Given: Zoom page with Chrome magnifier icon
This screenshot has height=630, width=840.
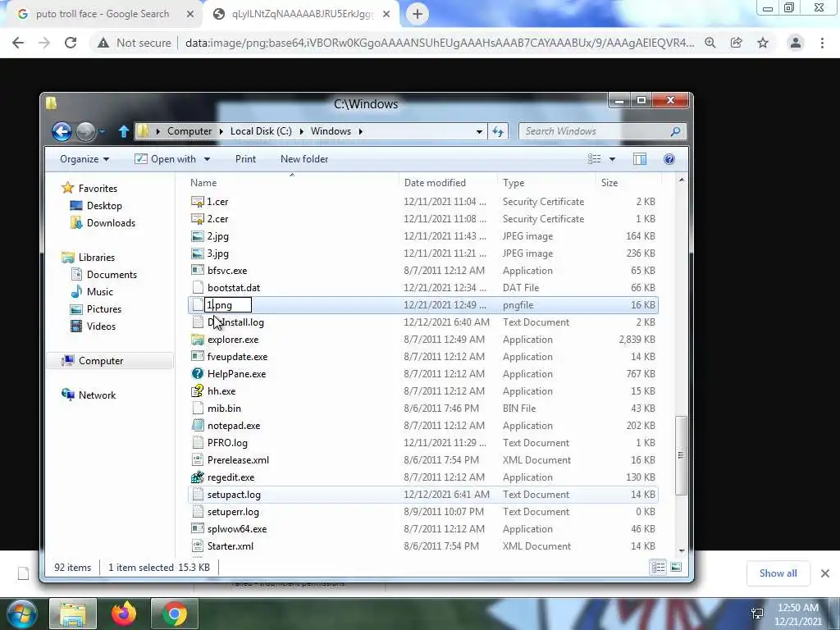Looking at the screenshot, I should (710, 43).
